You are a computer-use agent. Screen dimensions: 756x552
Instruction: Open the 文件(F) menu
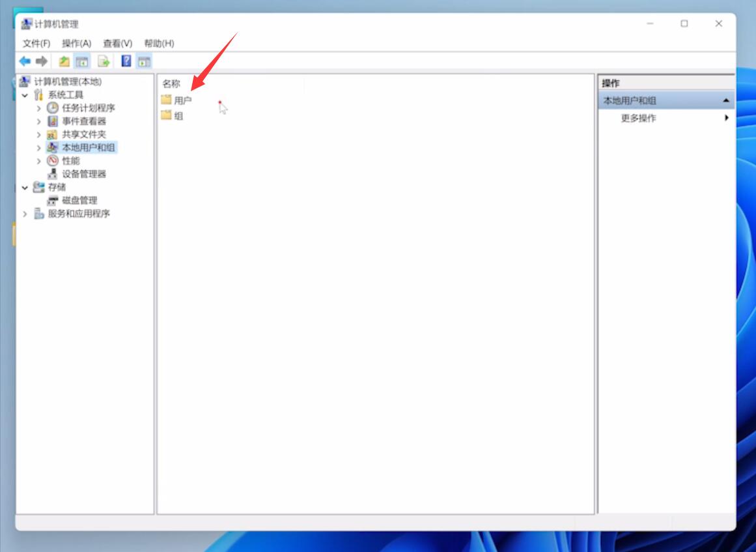tap(36, 44)
